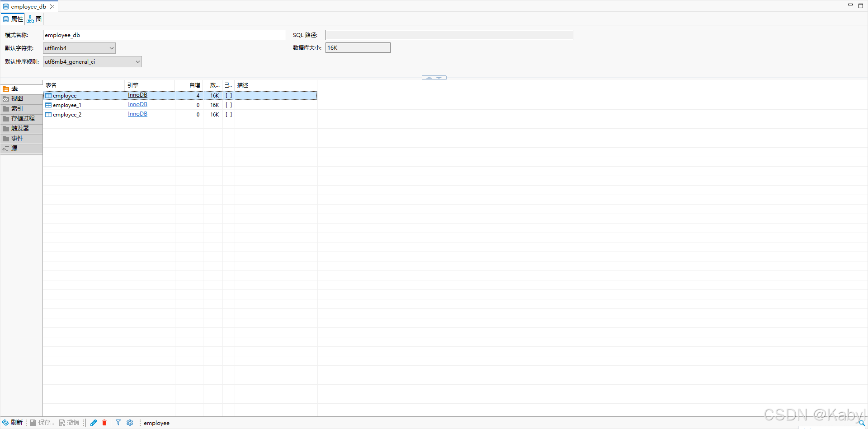Click the table icon beside employee_2
The height and width of the screenshot is (429, 868).
(x=48, y=115)
